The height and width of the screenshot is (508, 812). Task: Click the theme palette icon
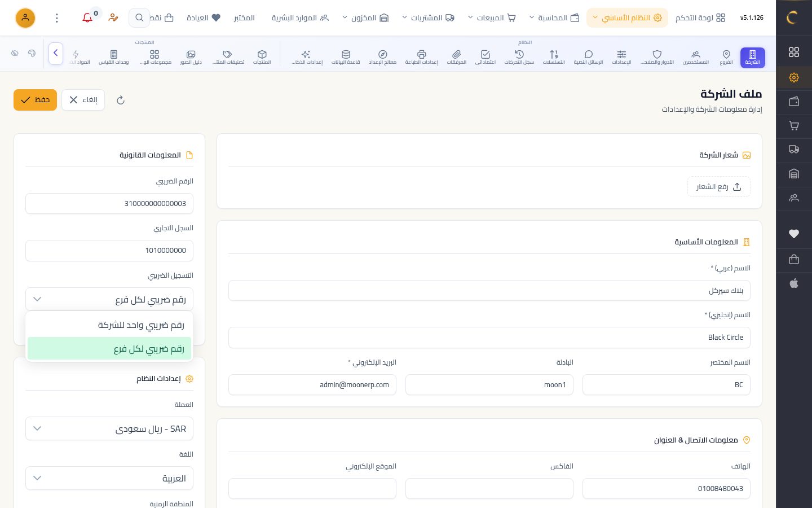pos(32,54)
